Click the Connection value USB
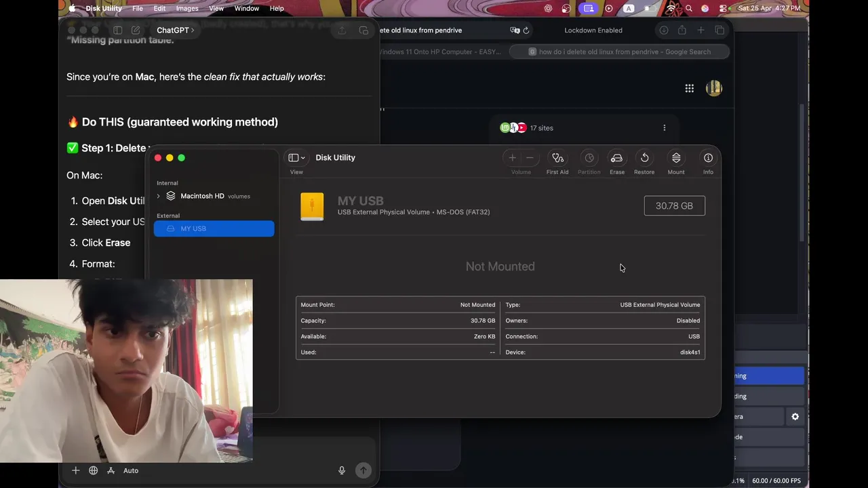The image size is (868, 488). pyautogui.click(x=694, y=336)
